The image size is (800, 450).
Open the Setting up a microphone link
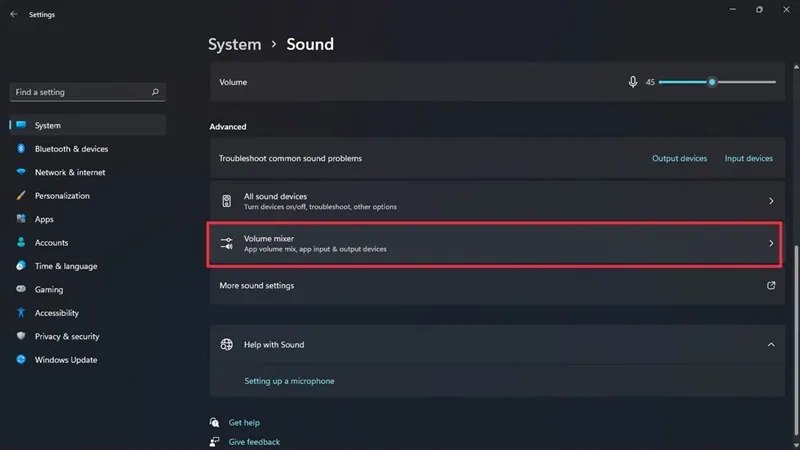(x=289, y=381)
